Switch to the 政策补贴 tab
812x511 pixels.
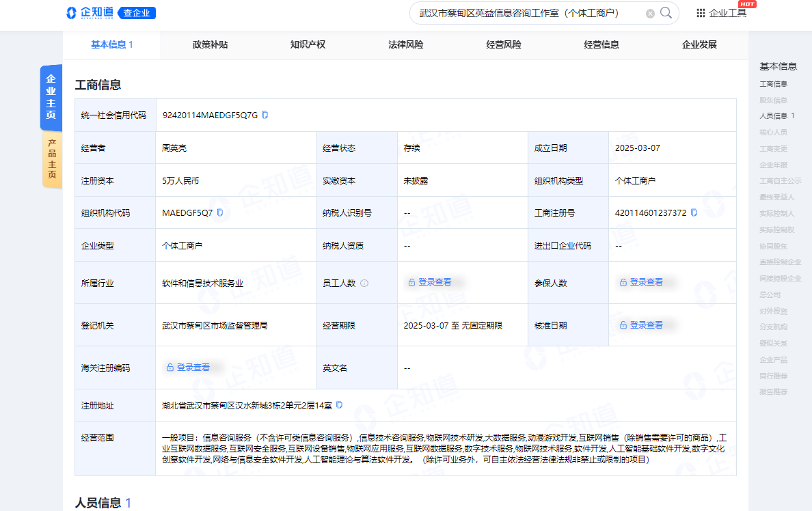(x=210, y=45)
